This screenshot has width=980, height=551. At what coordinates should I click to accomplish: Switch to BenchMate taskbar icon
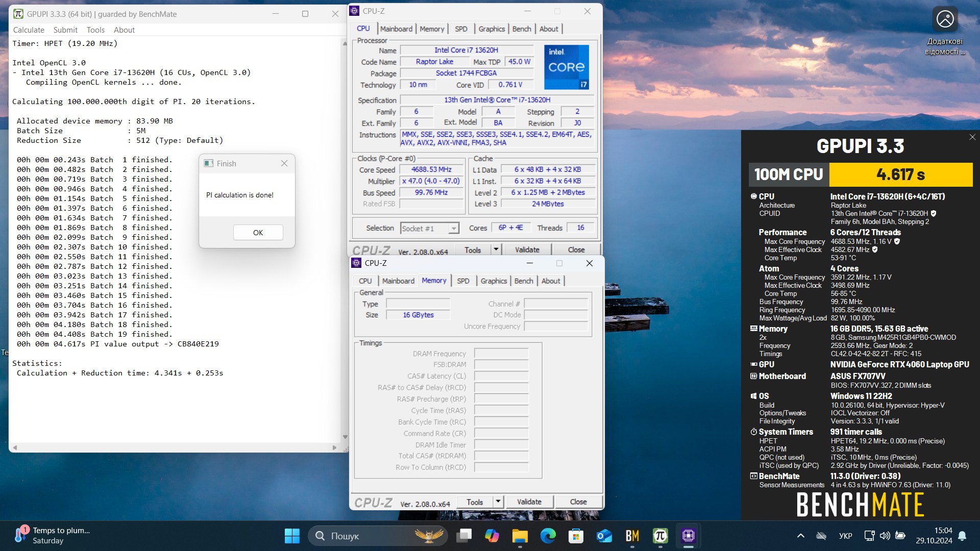[x=632, y=536]
